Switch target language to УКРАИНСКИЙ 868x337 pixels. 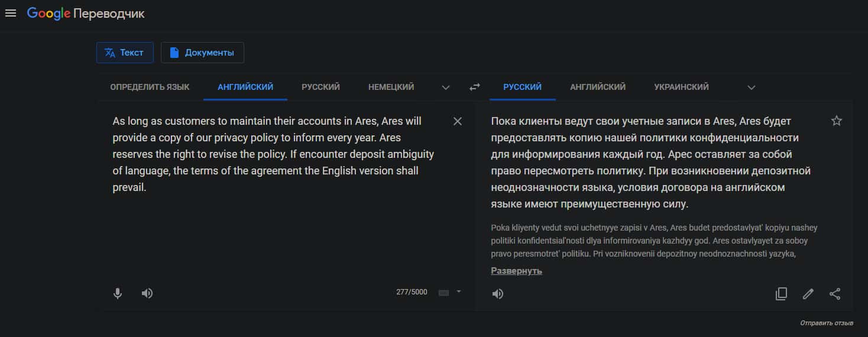681,87
